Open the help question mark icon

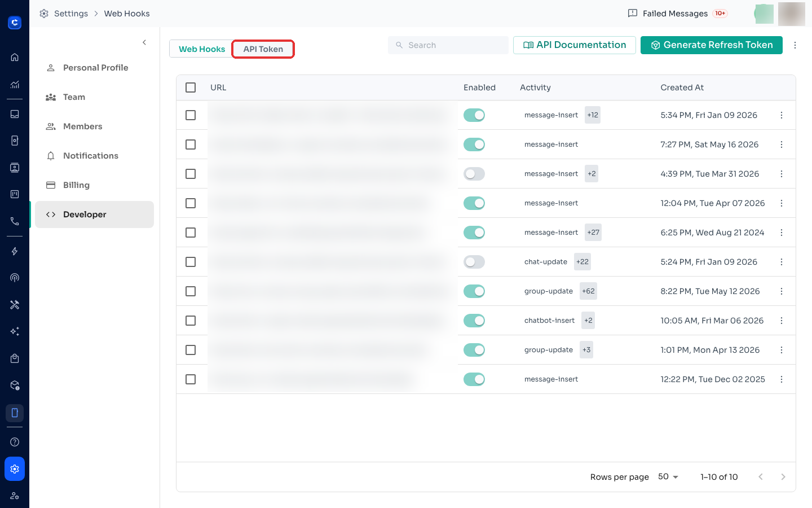(x=15, y=442)
